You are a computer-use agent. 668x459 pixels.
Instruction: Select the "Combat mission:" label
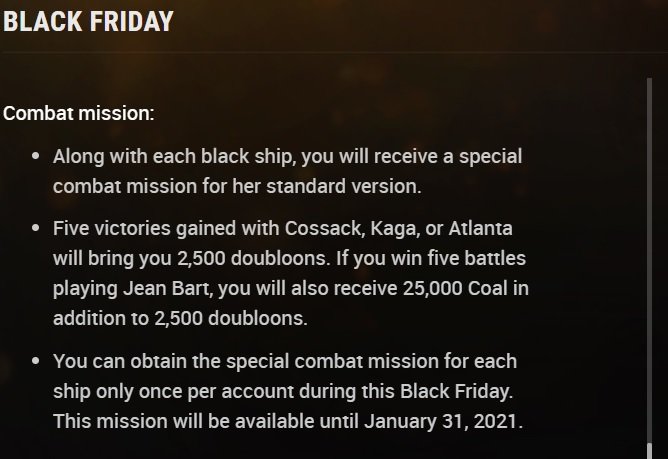pos(79,112)
